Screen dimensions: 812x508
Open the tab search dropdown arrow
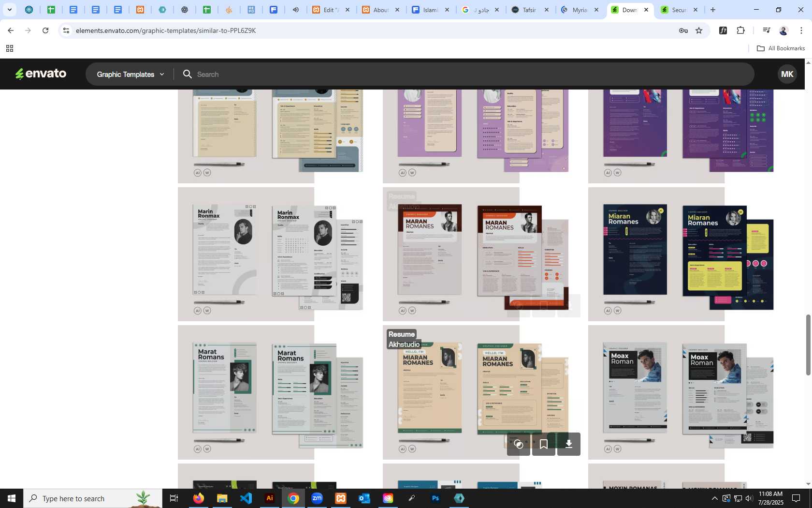pos(9,10)
